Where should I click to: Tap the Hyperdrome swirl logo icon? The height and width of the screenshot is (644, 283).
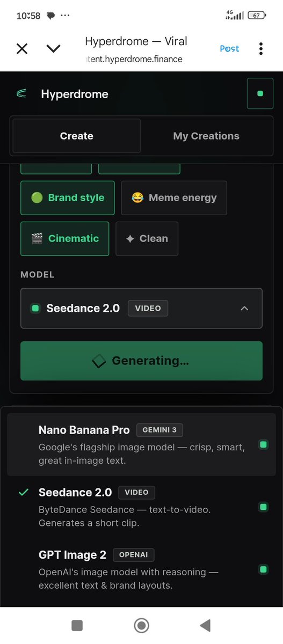tap(21, 94)
